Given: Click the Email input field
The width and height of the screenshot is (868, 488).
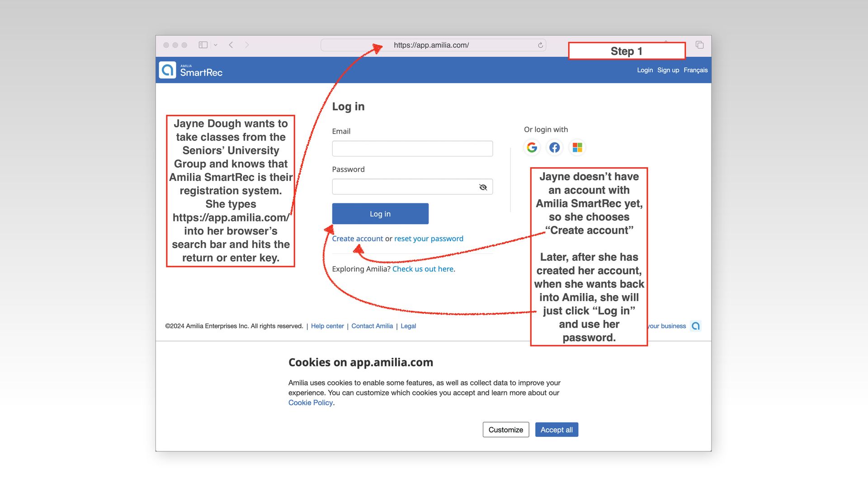Looking at the screenshot, I should (x=412, y=149).
